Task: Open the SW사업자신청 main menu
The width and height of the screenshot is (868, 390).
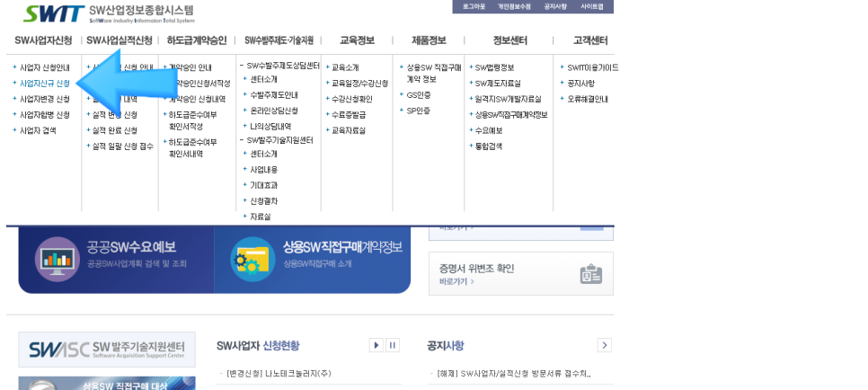Action: pyautogui.click(x=43, y=40)
